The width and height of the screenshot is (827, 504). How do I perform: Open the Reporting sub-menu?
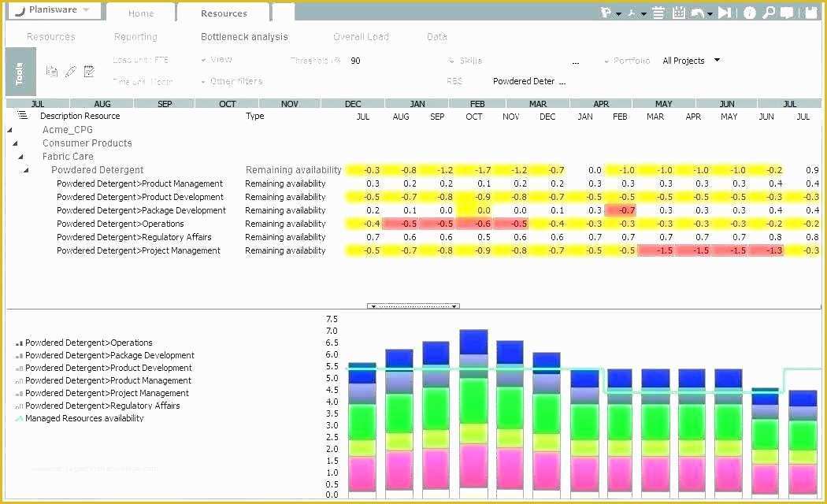[135, 37]
